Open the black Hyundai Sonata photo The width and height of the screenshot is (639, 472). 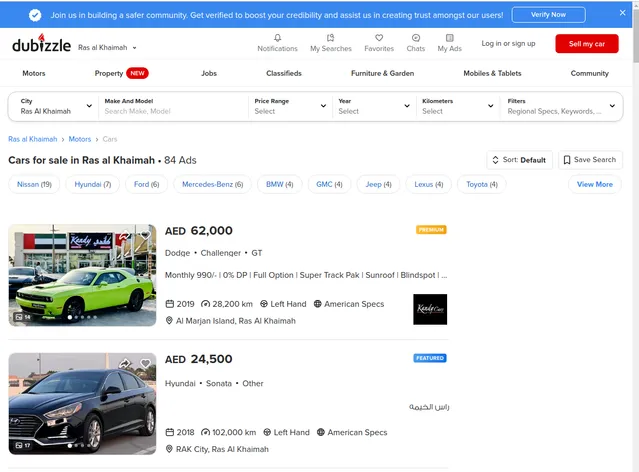pos(82,404)
